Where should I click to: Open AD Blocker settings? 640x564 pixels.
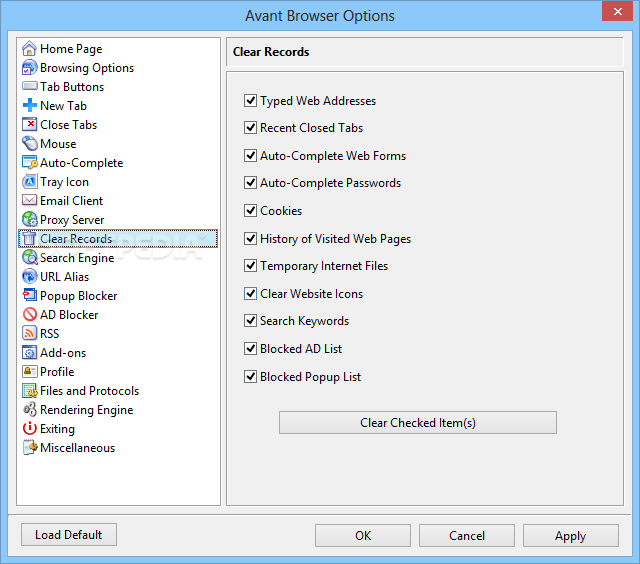pyautogui.click(x=69, y=315)
